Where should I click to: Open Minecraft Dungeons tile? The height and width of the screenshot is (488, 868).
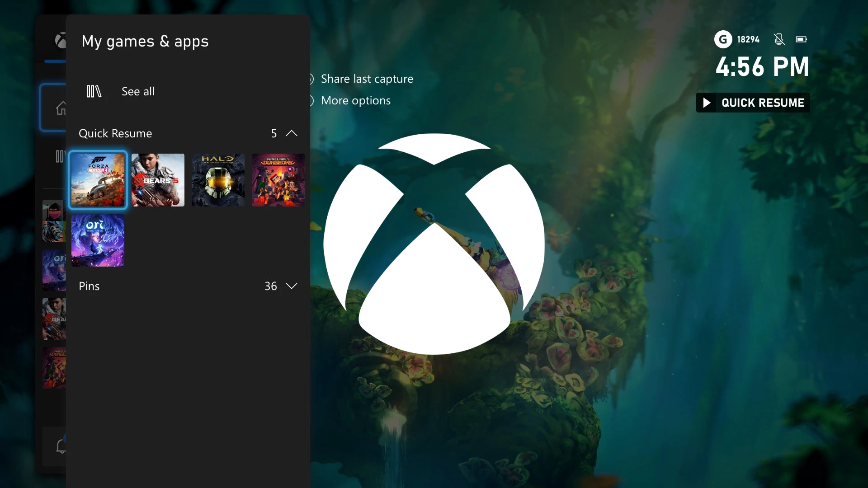278,180
